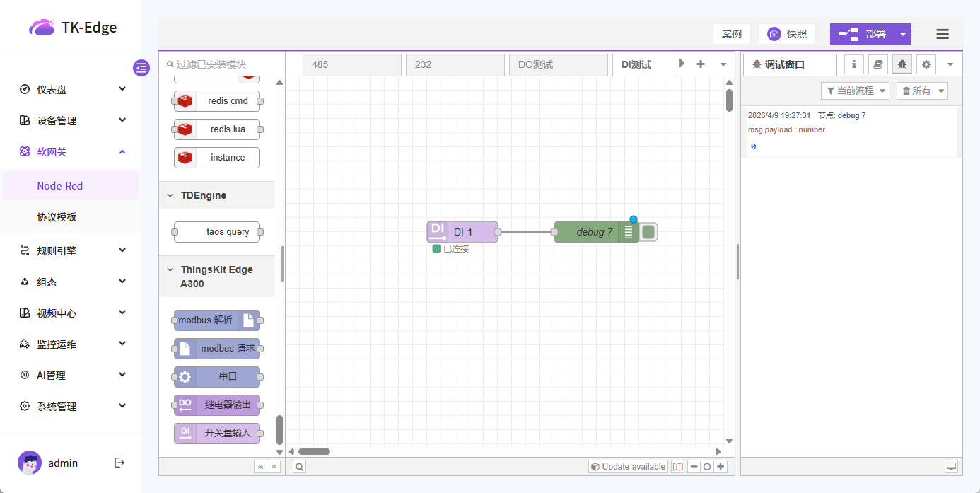Select the 协议模板 menu item
Image resolution: width=980 pixels, height=493 pixels.
(57, 217)
